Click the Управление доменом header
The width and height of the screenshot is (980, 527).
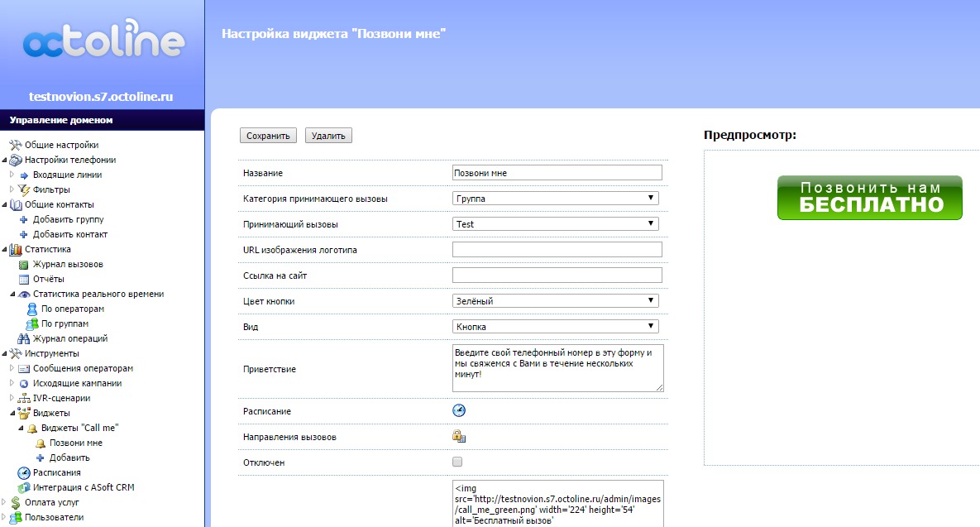[x=60, y=120]
